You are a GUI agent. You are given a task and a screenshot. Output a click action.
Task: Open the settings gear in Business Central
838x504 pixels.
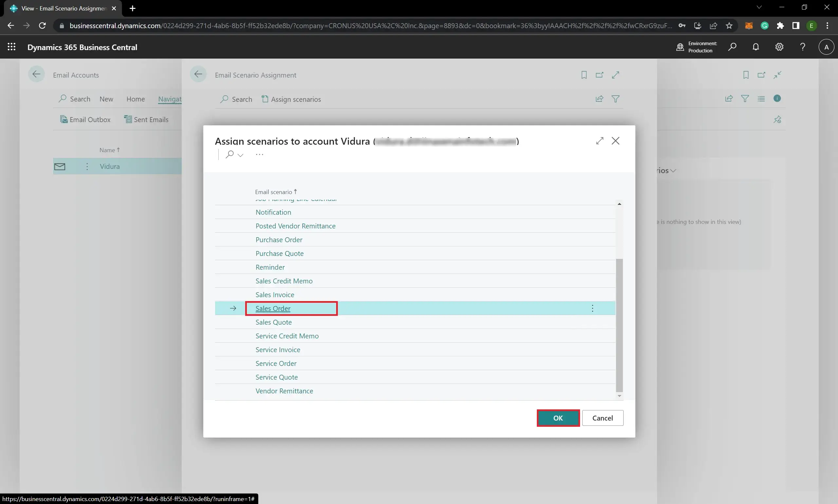(779, 47)
